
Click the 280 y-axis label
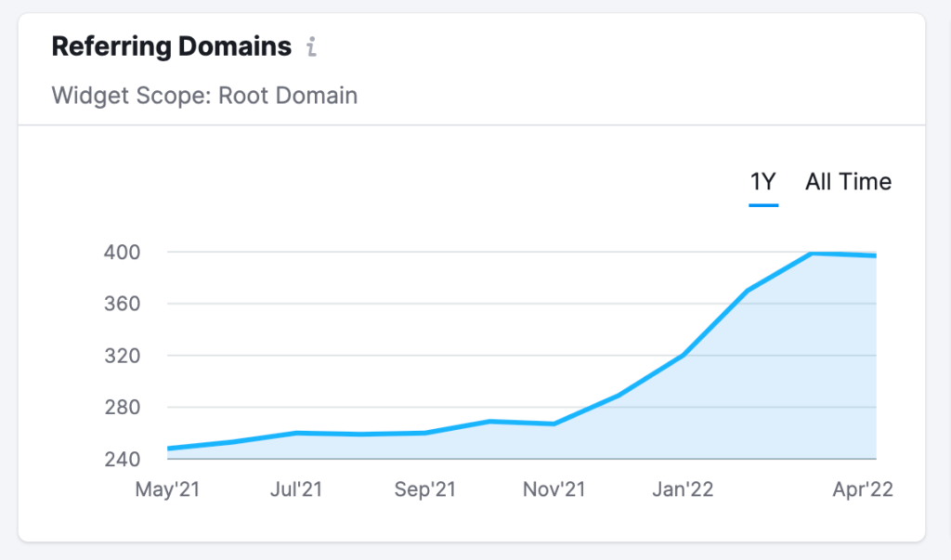click(x=122, y=408)
